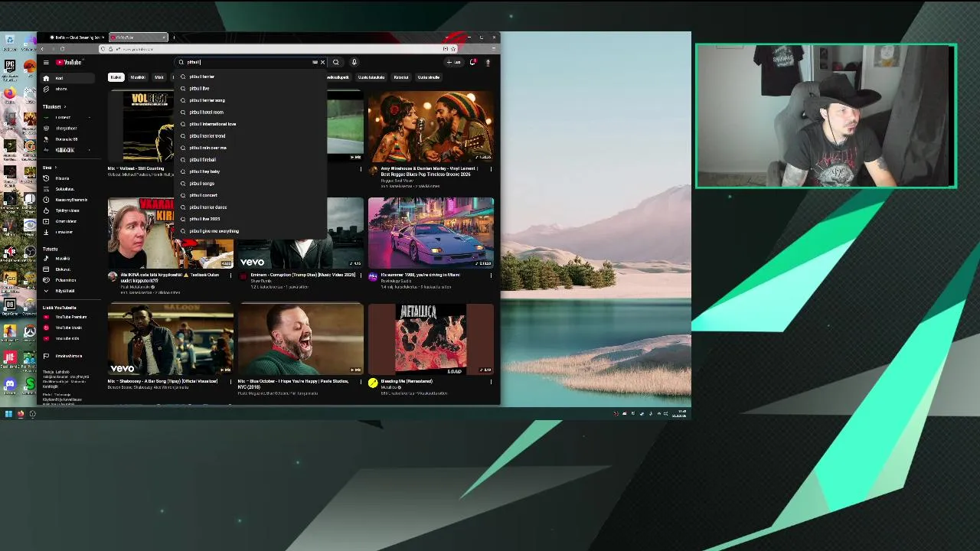The image size is (980, 551).
Task: Choose suggestion pitbull live
Action: pos(251,89)
